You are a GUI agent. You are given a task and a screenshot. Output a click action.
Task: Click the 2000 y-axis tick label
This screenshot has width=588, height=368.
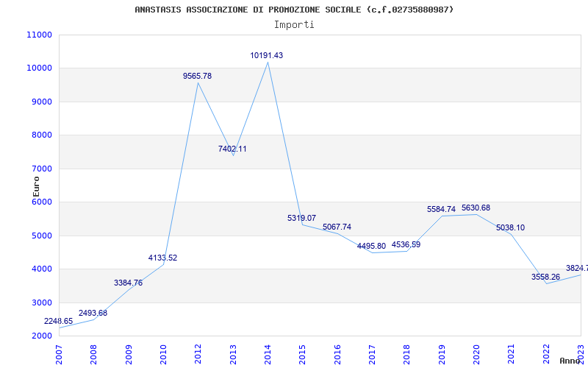(41, 336)
